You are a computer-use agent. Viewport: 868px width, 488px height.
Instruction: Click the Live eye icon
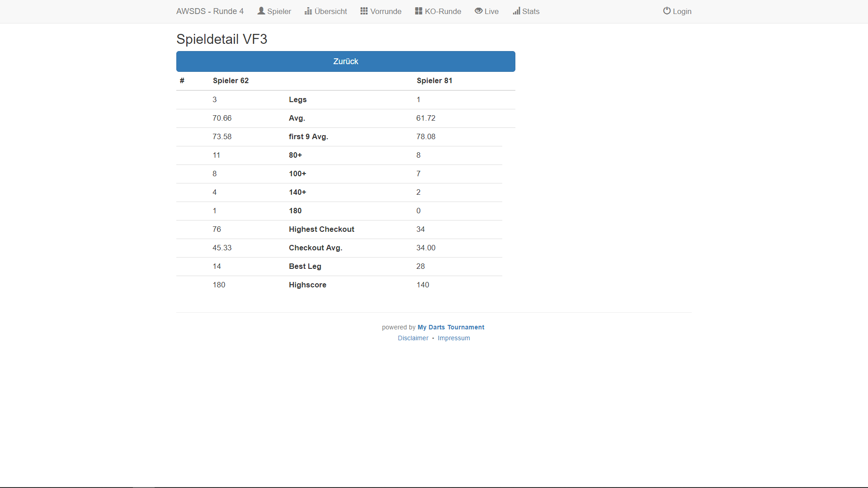point(478,11)
